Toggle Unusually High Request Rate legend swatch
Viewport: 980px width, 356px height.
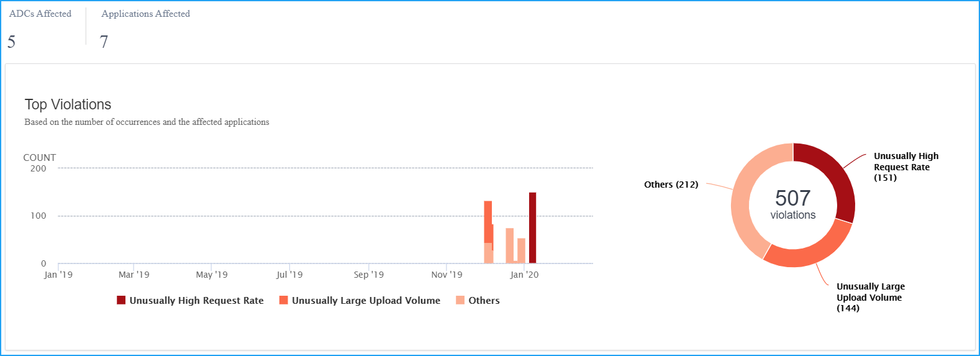point(121,300)
